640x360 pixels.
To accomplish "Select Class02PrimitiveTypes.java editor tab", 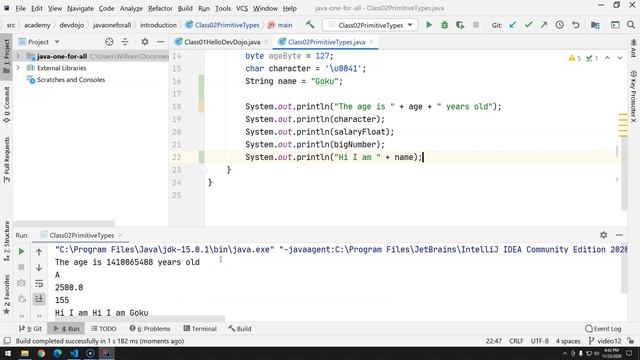I will (x=326, y=42).
